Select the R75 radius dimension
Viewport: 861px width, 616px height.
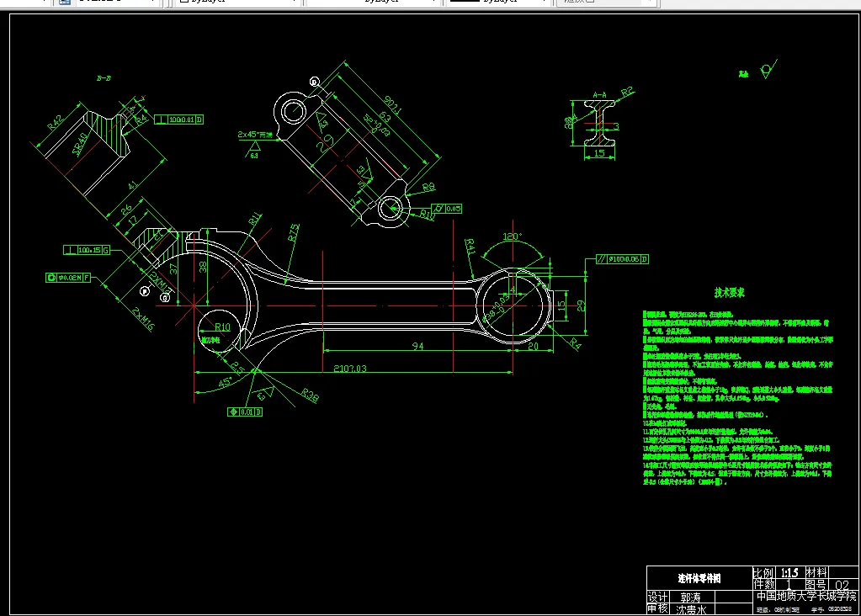[x=294, y=232]
